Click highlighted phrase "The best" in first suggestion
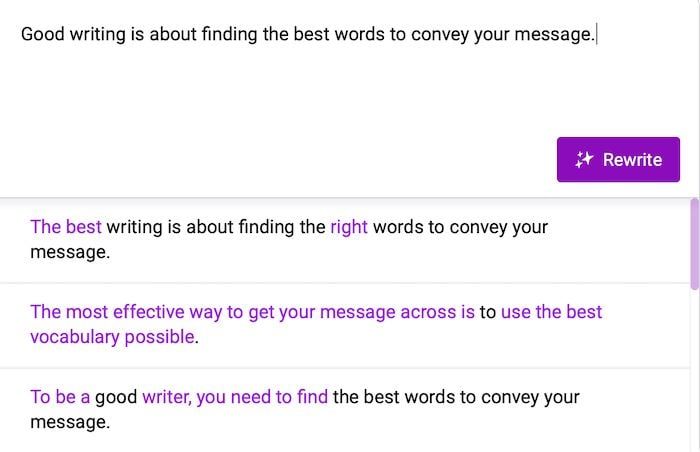 tap(66, 227)
